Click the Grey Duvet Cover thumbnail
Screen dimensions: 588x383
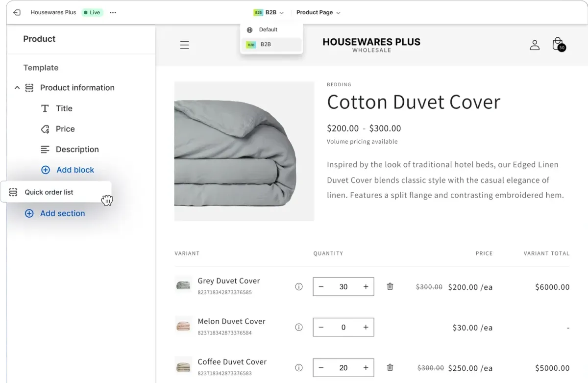point(183,285)
